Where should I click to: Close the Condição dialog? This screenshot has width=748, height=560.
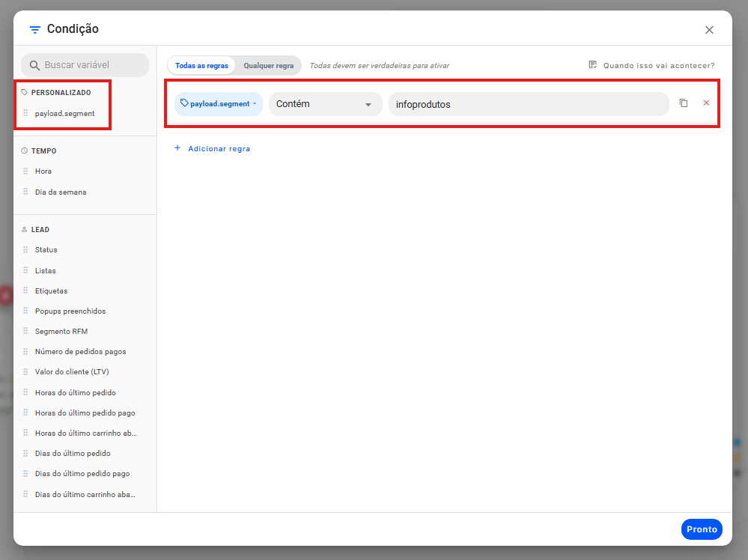[x=709, y=30]
